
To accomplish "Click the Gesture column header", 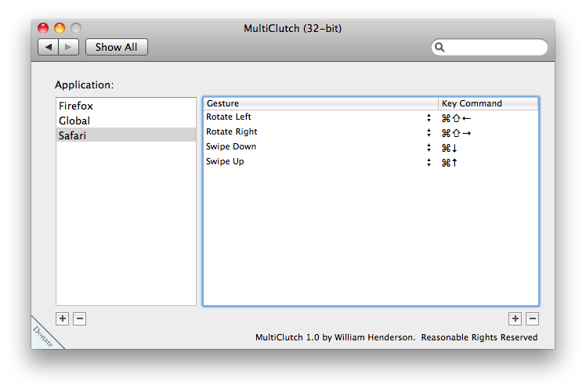I will pyautogui.click(x=321, y=103).
